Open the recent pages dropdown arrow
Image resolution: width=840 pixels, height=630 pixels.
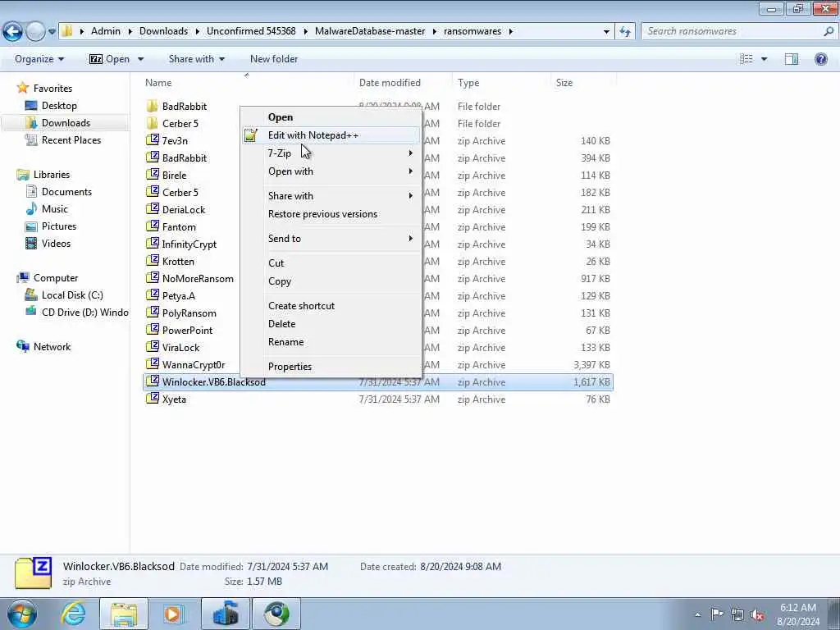(52, 32)
